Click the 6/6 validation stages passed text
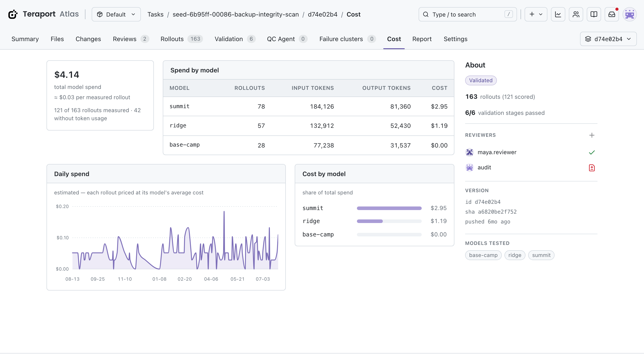Image resolution: width=644 pixels, height=362 pixels. point(504,113)
